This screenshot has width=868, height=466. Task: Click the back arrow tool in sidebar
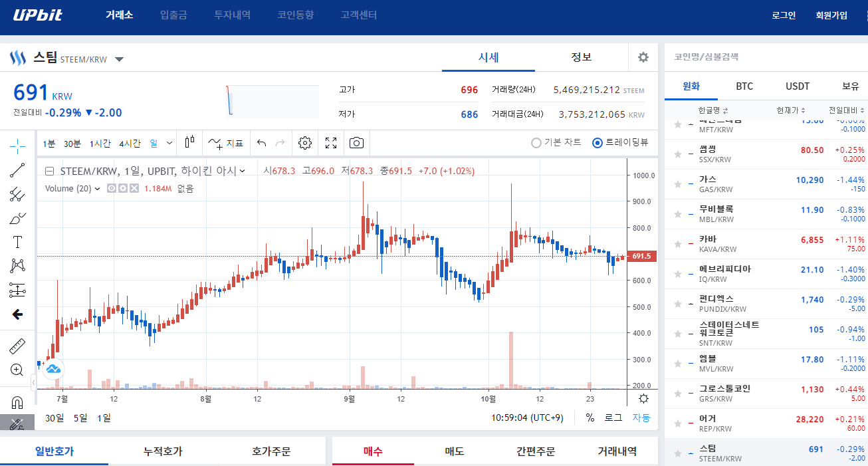pyautogui.click(x=18, y=314)
